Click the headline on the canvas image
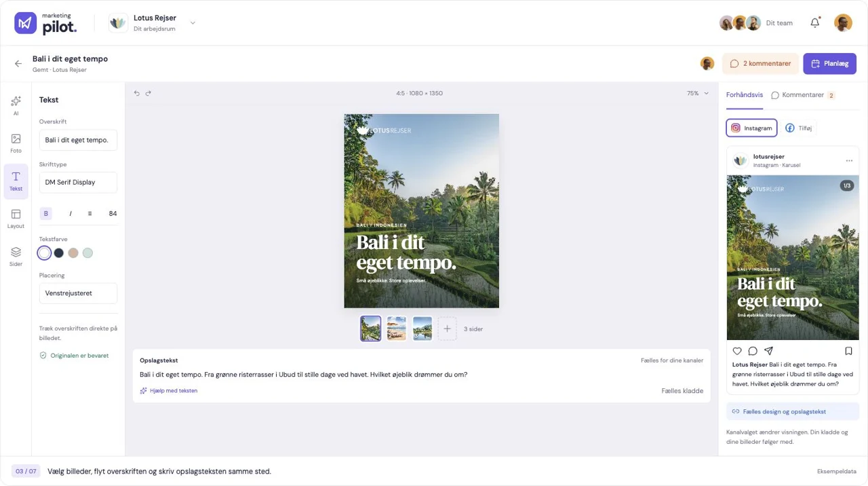 click(406, 253)
